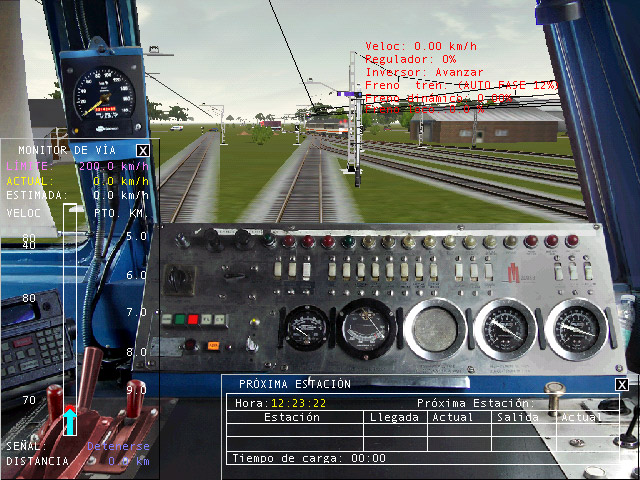
Task: Click the rightmost red warning lamp on the console
Action: point(571,241)
